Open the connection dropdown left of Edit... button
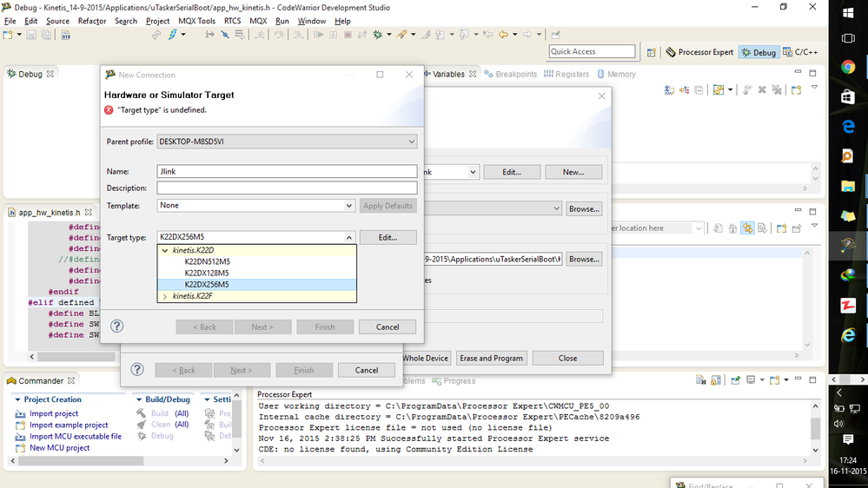868x488 pixels. coord(472,172)
